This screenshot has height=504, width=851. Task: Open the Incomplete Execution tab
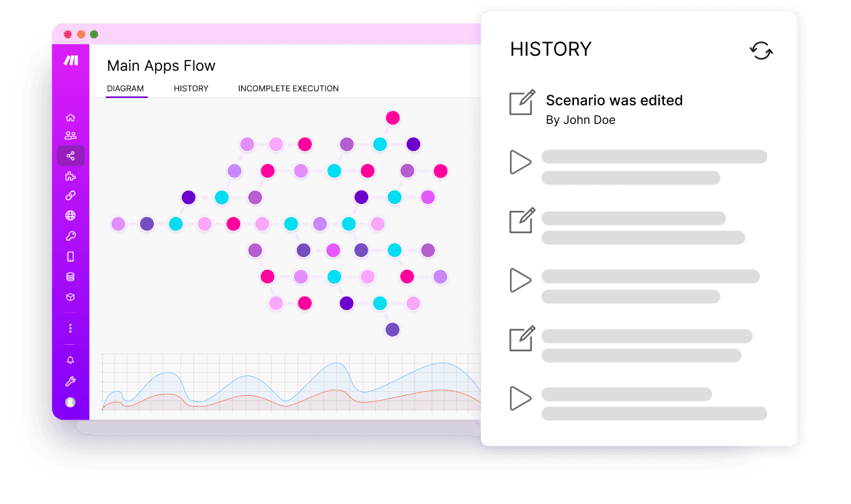[288, 88]
